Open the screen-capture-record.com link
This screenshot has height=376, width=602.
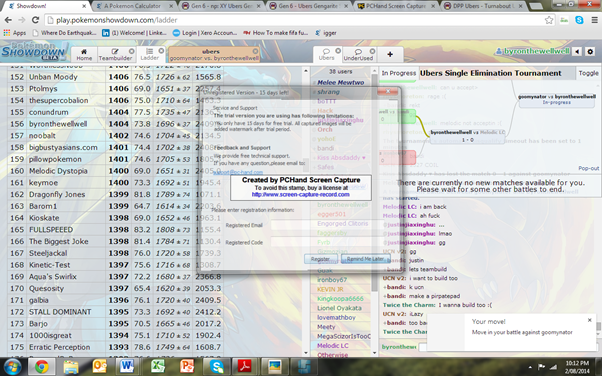(x=301, y=195)
